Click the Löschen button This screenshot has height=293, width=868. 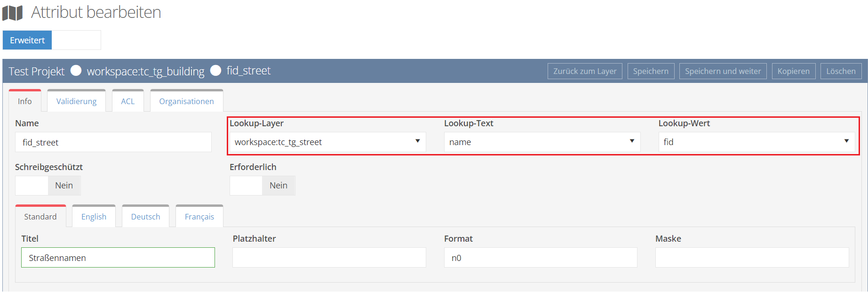click(841, 71)
